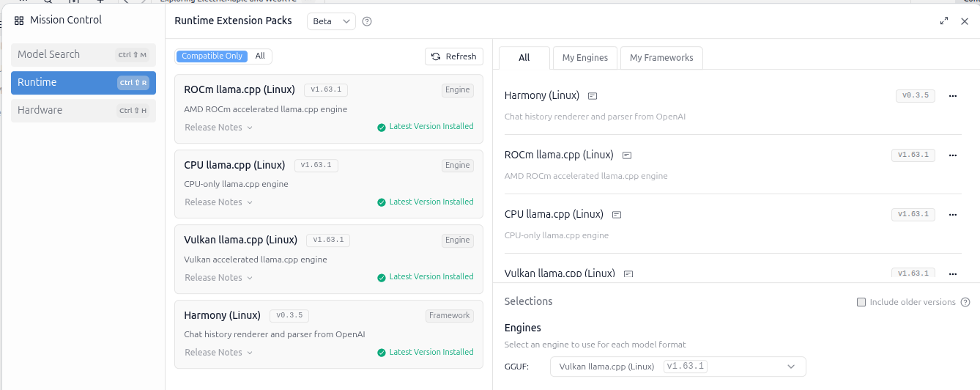Open the GGUF engine selection dropdown

pos(678,367)
